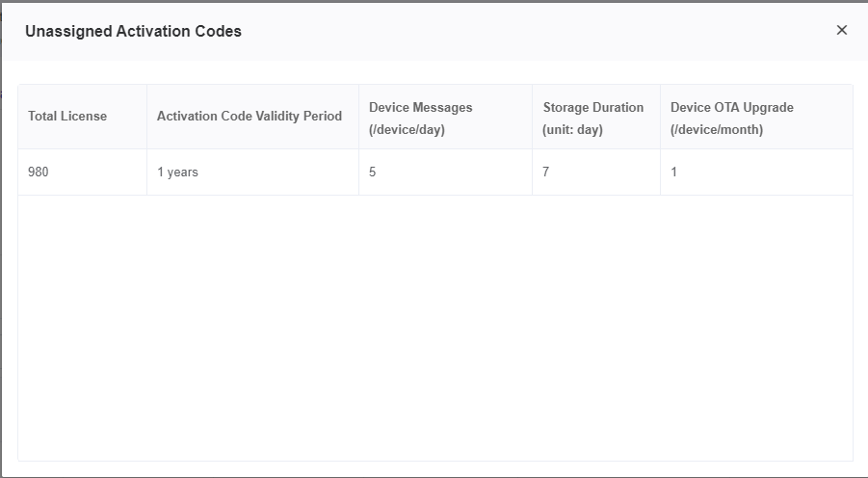Click the 'Storage Duration (unit: day)' header
The height and width of the screenshot is (478, 868).
coord(596,117)
